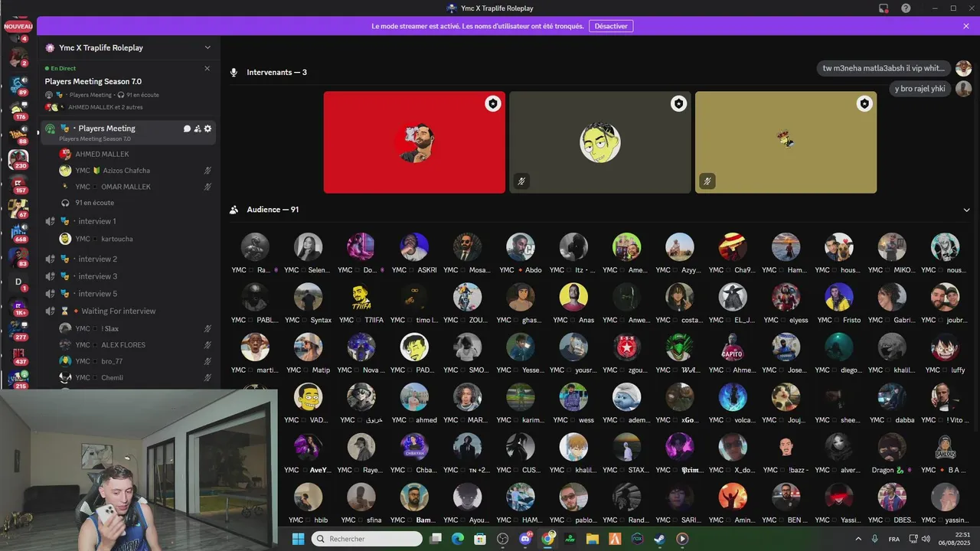Open the 'y bro rajel yhki' message bubble
Viewport: 980px width, 551px height.
(x=920, y=89)
